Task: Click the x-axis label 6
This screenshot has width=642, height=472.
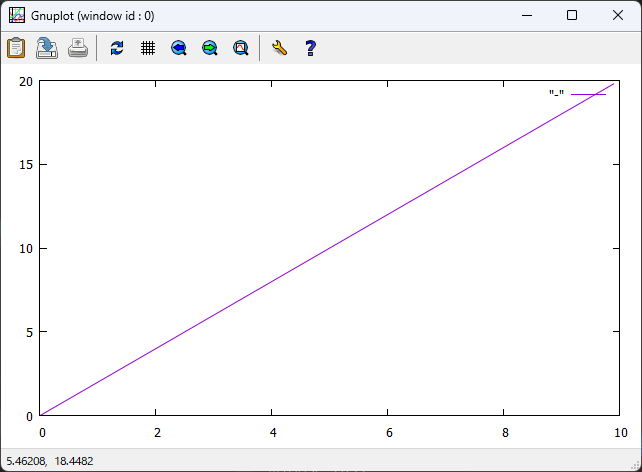Action: tap(388, 433)
